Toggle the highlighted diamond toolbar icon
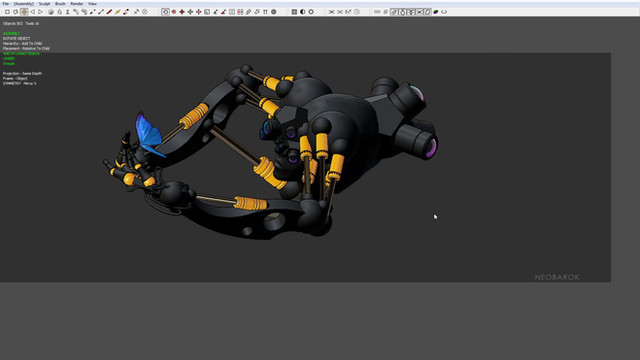Screen dimensions: 640x360 (24, 12)
